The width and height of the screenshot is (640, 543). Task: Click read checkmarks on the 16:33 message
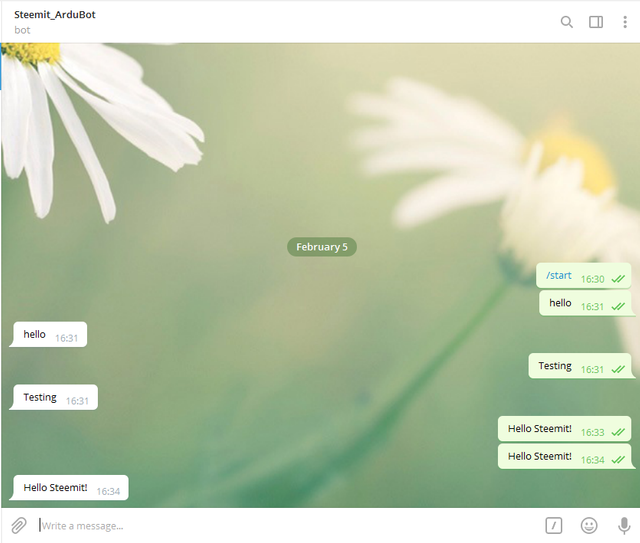point(618,432)
